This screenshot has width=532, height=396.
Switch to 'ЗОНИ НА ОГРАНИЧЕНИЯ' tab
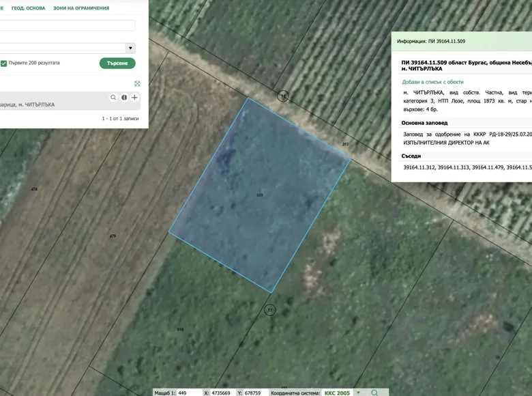pyautogui.click(x=81, y=8)
